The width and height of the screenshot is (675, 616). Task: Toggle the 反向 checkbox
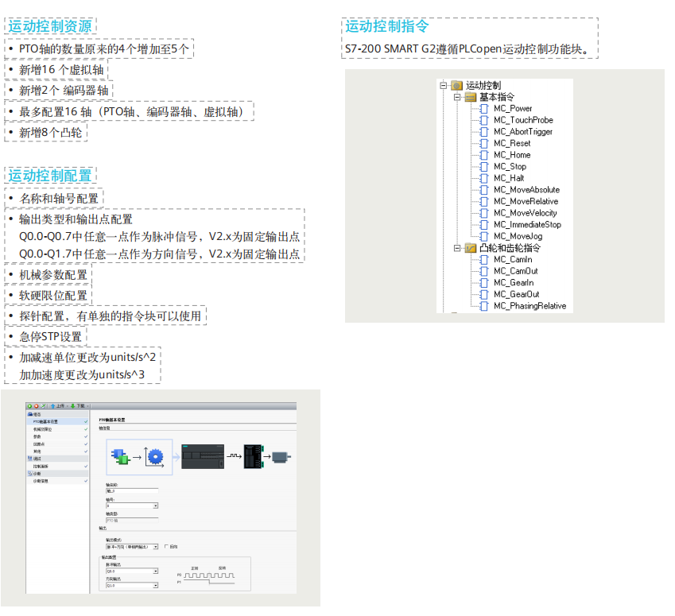point(166,547)
